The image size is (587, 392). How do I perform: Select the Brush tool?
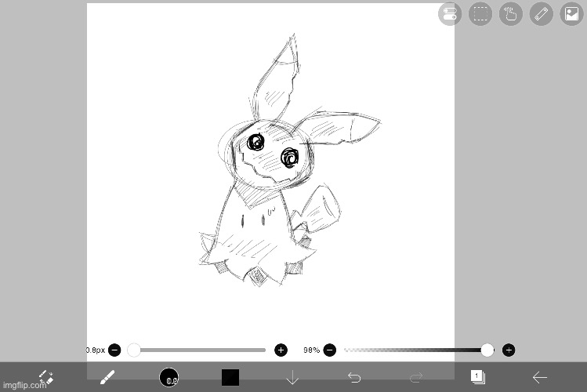coord(107,377)
